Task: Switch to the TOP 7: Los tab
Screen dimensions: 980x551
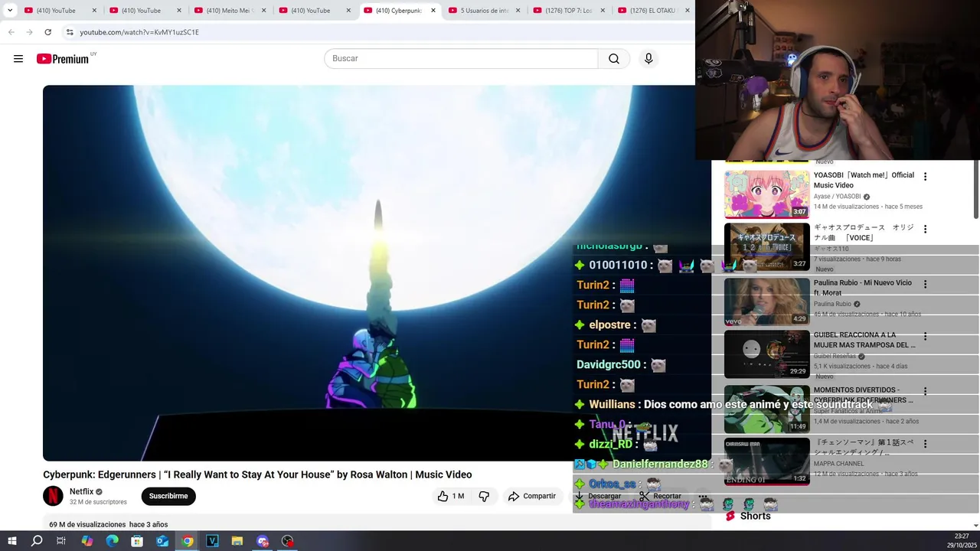Action: (567, 11)
